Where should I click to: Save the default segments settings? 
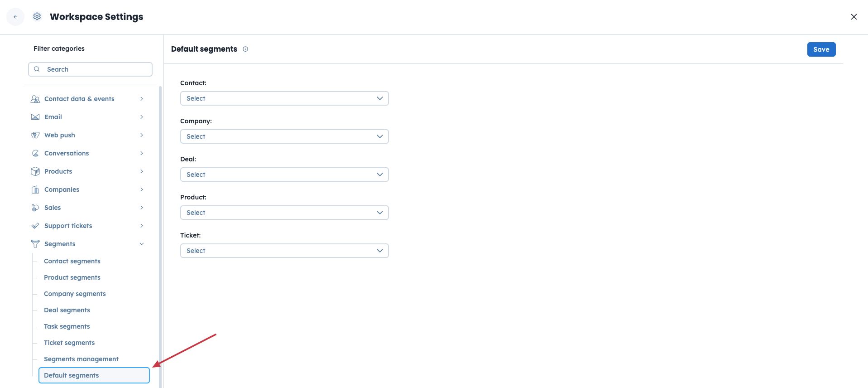click(x=821, y=49)
